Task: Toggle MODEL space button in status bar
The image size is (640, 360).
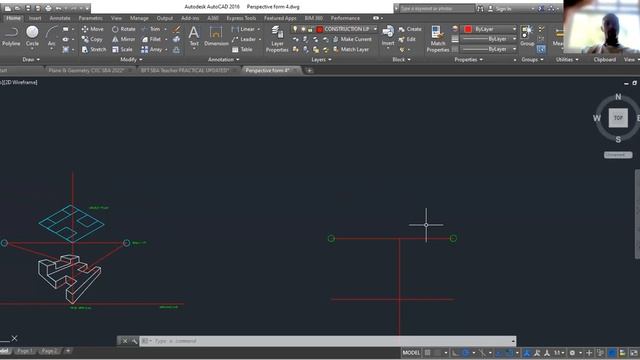Action: [411, 353]
